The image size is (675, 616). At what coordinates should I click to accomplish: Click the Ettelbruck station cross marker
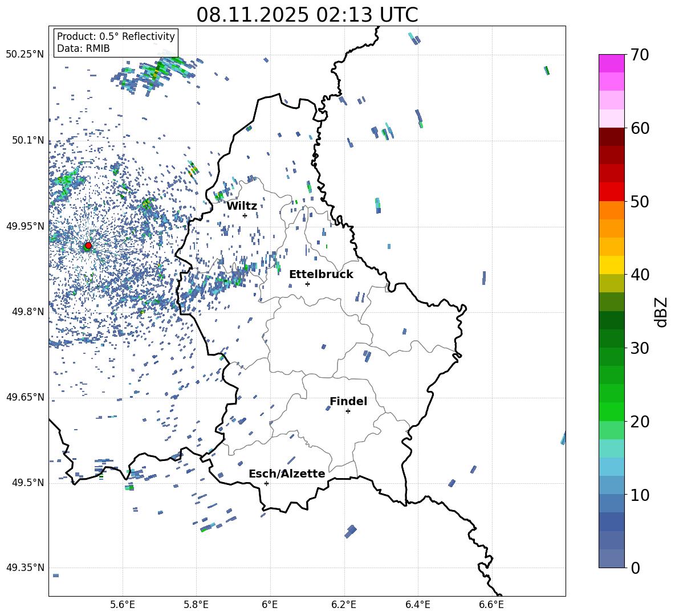[x=307, y=284]
